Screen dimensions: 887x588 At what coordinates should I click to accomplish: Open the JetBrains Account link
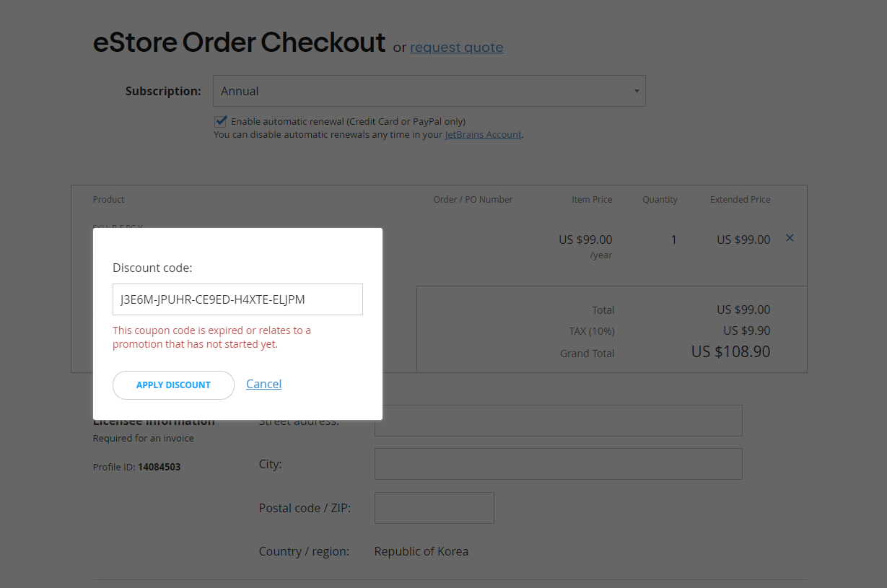[484, 134]
